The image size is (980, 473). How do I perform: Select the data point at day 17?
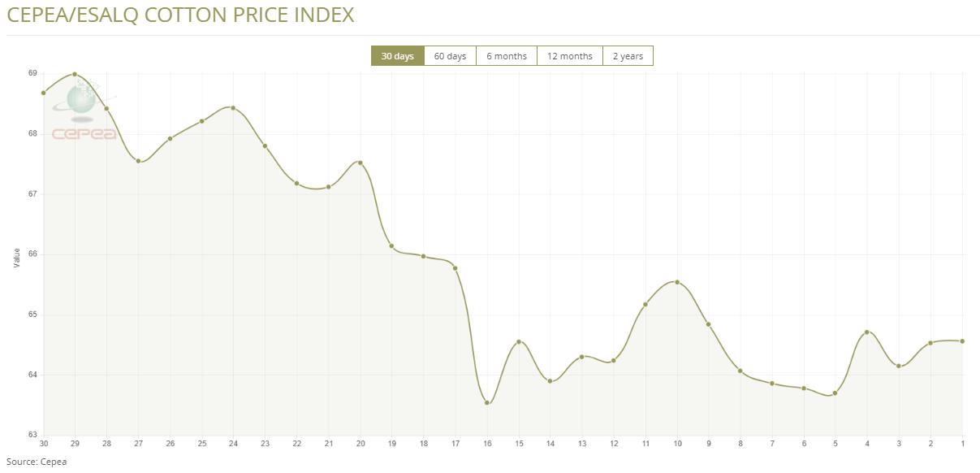click(455, 268)
